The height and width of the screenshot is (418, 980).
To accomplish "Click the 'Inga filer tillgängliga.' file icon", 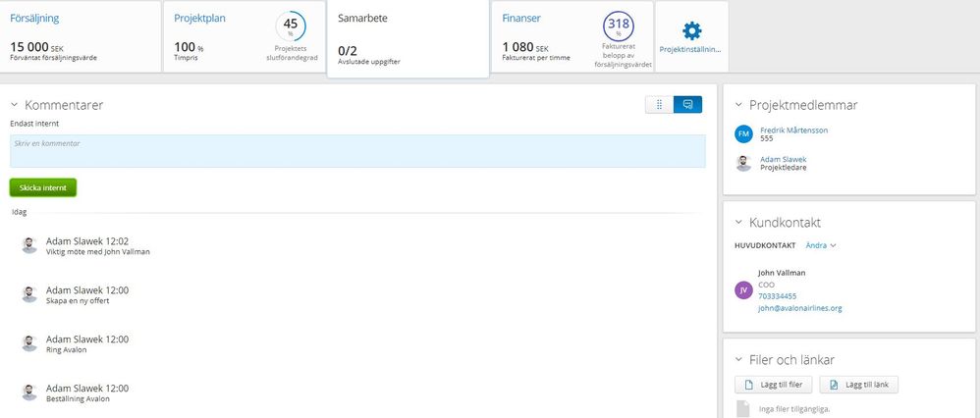I will [742, 408].
